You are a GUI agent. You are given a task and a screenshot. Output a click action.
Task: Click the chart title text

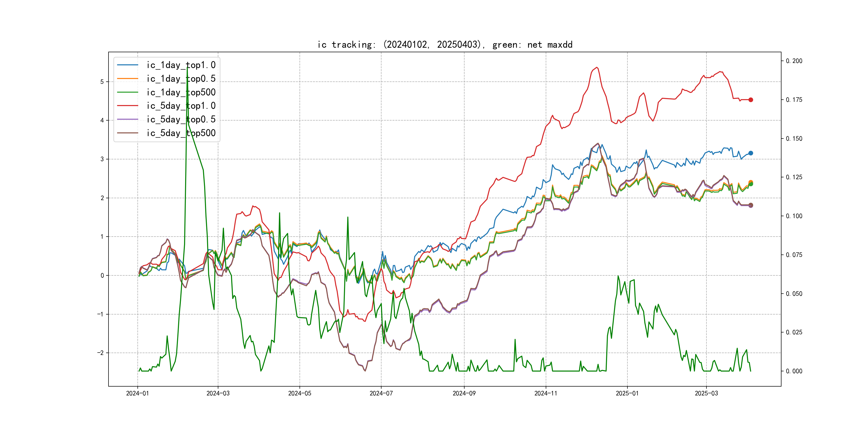[445, 45]
